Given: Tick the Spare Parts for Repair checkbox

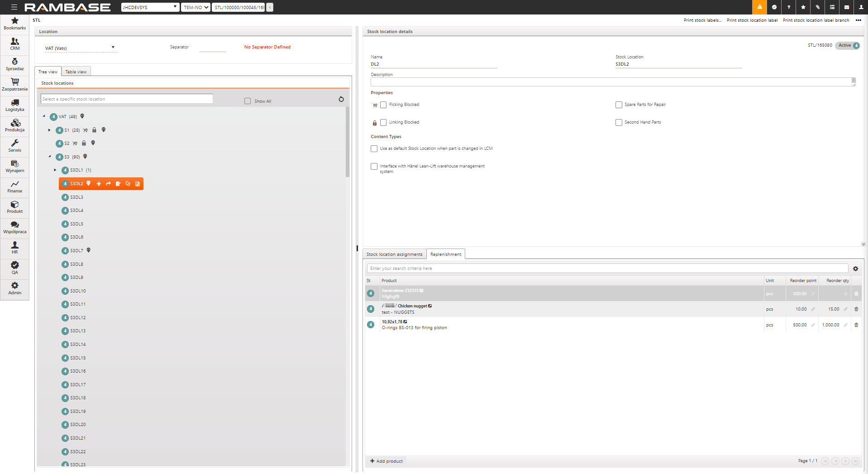Looking at the screenshot, I should click(x=619, y=105).
